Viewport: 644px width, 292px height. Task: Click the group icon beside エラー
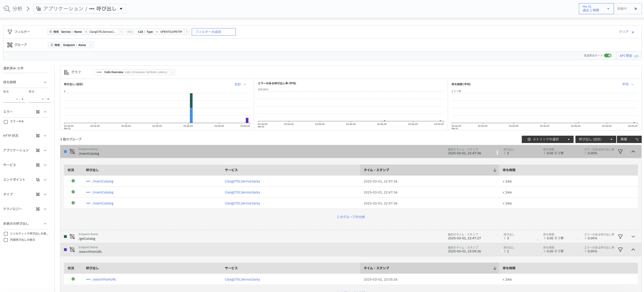(x=38, y=112)
